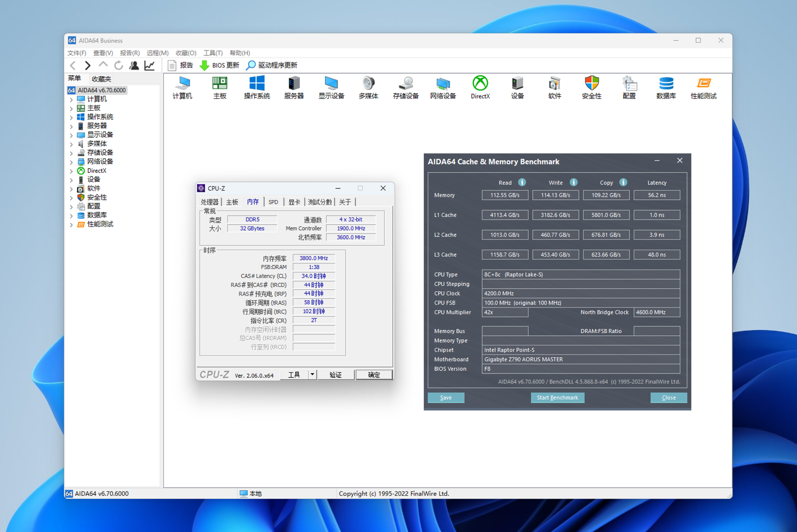Click the Motherboard field Gigabyte Z790 AORUS MASTER
The image size is (797, 532).
point(581,359)
